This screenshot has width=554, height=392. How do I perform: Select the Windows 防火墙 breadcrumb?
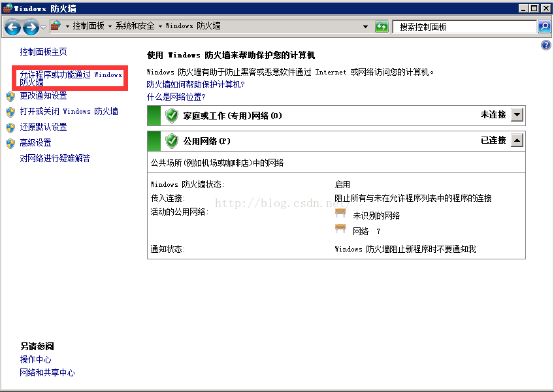193,25
